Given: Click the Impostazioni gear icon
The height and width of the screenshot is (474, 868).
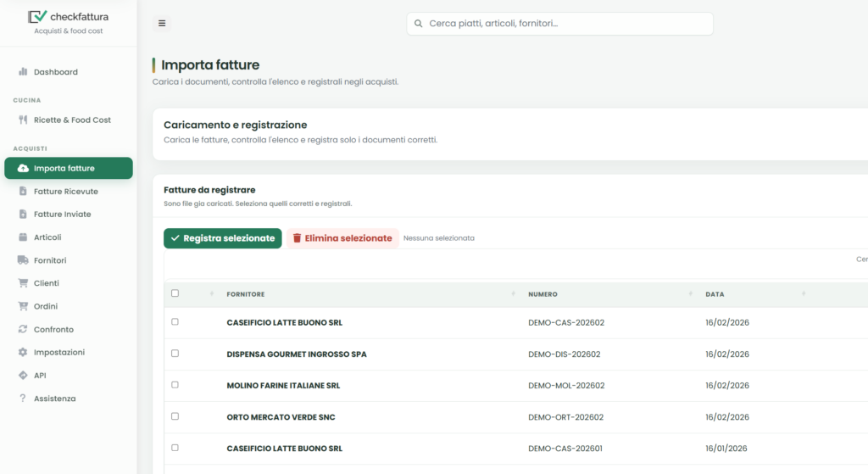Looking at the screenshot, I should pyautogui.click(x=23, y=352).
